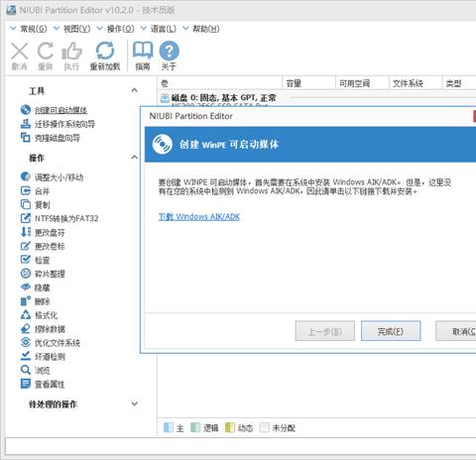
Task: Click the 文件系统 column header
Action: (416, 83)
